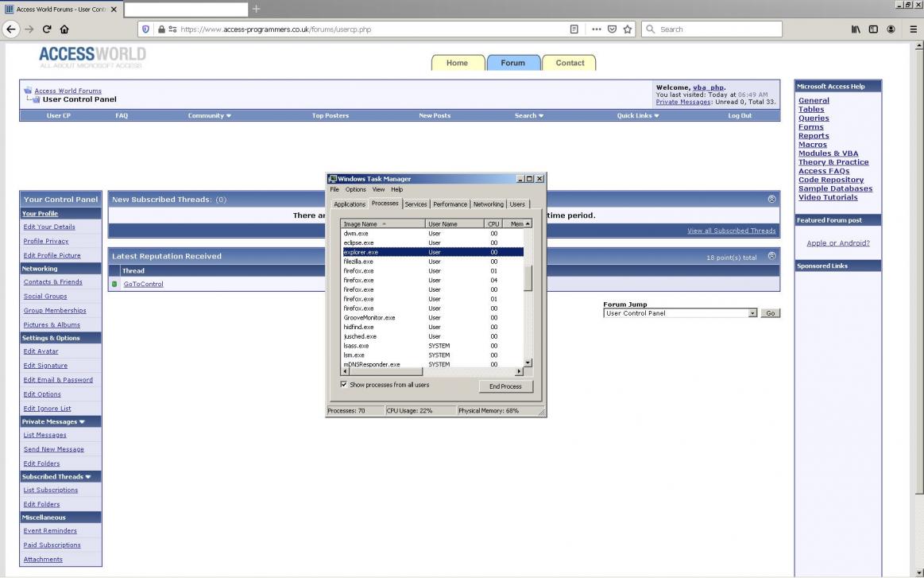Select GrooveMonitor.exe process row
The image size is (924, 578).
(432, 317)
